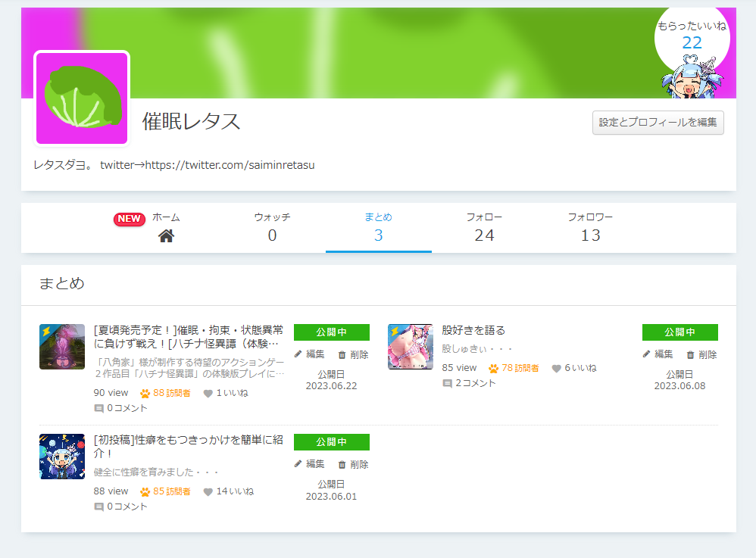
Task: Open the ハチナ怪異譚 post thumbnail
Action: point(62,347)
